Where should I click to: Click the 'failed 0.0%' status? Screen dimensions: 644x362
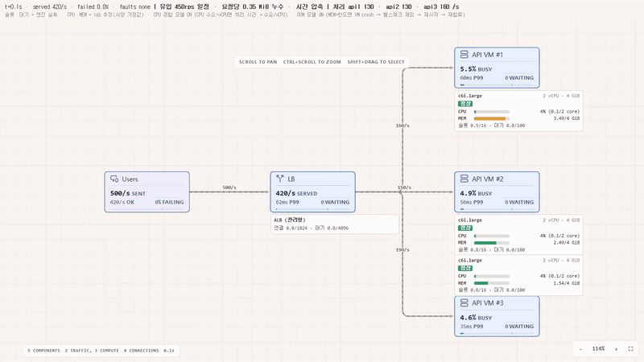(x=93, y=6)
